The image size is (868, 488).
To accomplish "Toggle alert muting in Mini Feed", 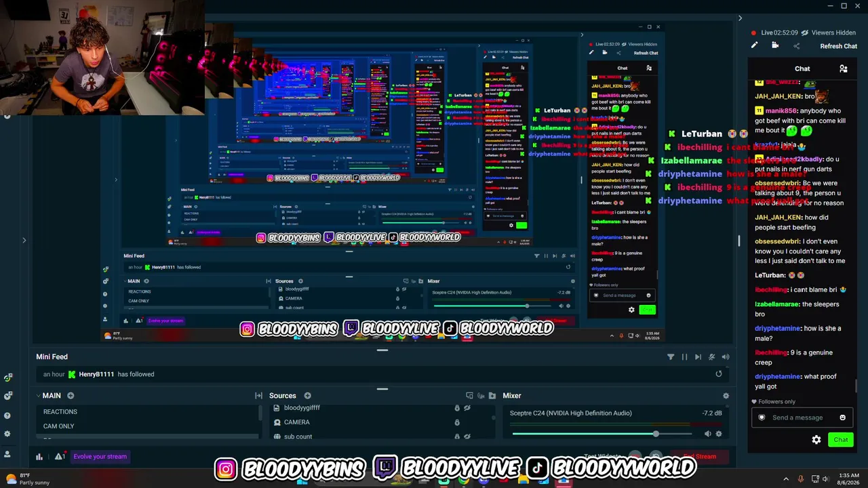I will tap(711, 357).
